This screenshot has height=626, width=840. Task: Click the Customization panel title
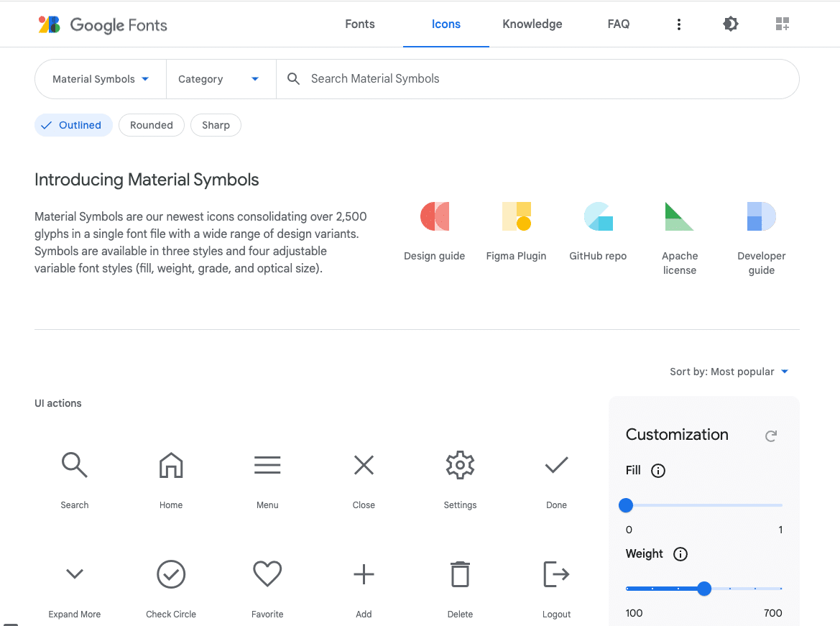coord(677,434)
